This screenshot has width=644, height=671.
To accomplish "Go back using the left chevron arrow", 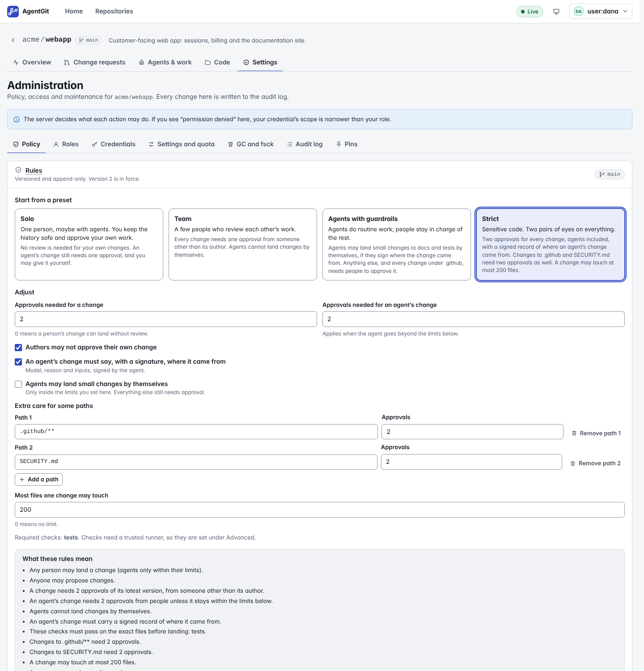I will [x=13, y=40].
